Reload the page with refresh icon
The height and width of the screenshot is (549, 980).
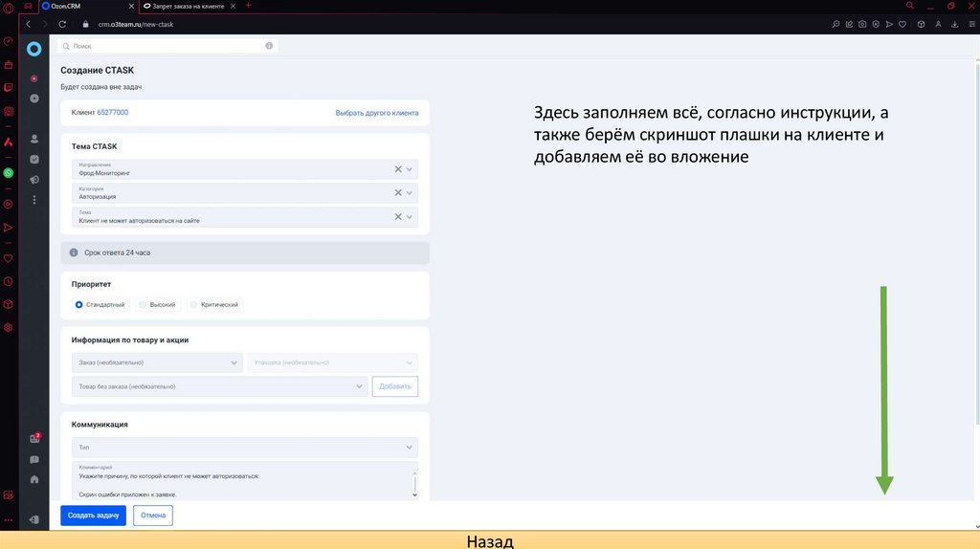point(62,24)
